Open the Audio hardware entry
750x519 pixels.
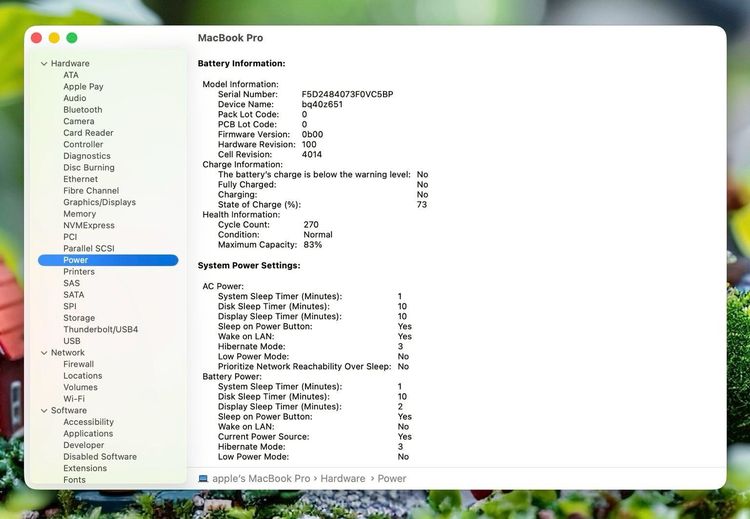(75, 98)
